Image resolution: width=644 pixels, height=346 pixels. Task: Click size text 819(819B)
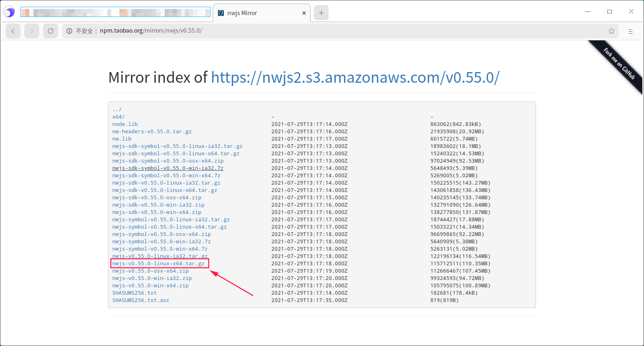click(445, 300)
